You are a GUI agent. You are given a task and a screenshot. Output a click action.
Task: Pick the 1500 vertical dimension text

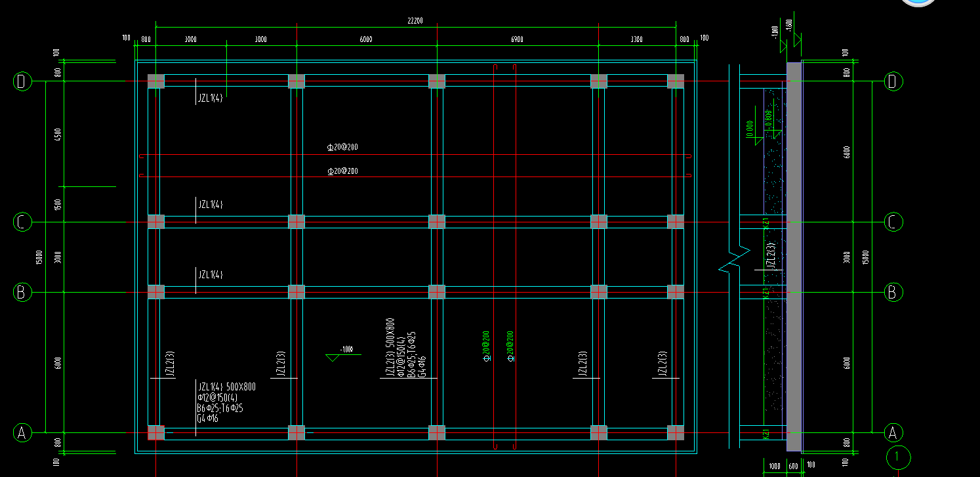(58, 204)
